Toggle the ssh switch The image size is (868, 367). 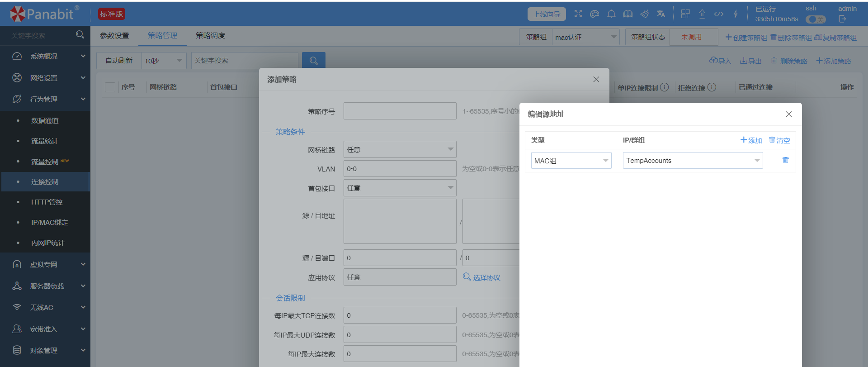pyautogui.click(x=816, y=19)
